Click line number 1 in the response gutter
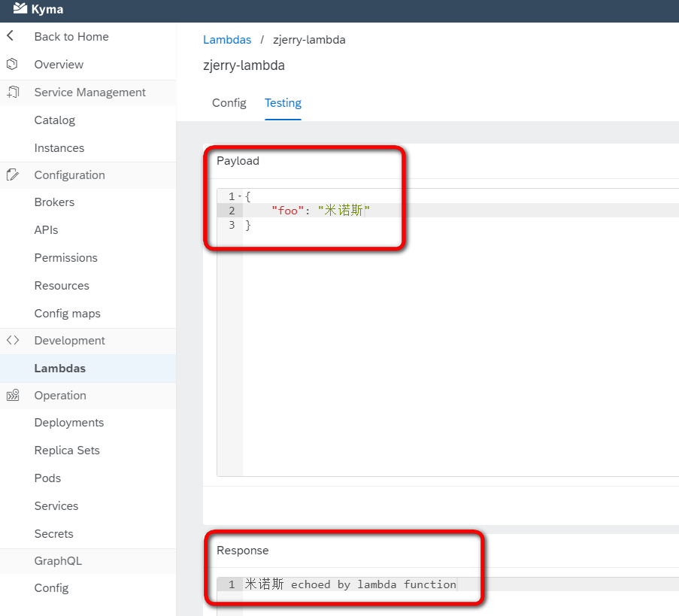This screenshot has height=616, width=679. click(x=232, y=584)
